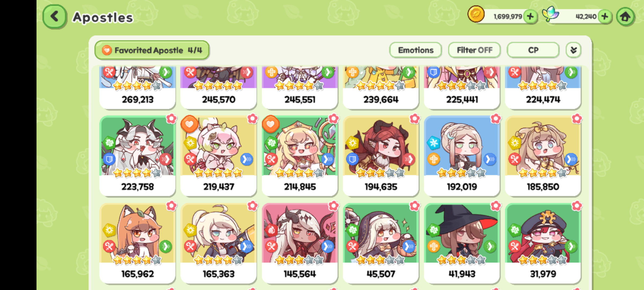Select the apostle card with 269,213 CP
This screenshot has width=644, height=290.
click(x=137, y=88)
